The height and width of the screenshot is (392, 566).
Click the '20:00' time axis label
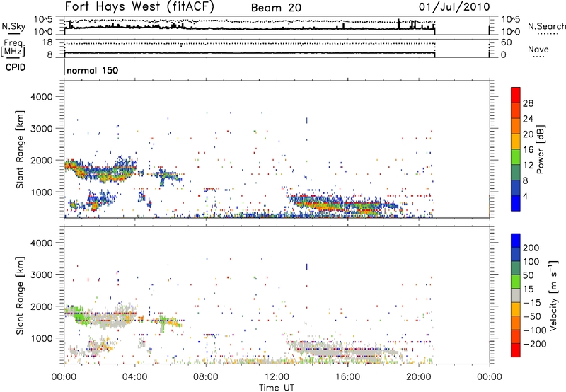419,377
